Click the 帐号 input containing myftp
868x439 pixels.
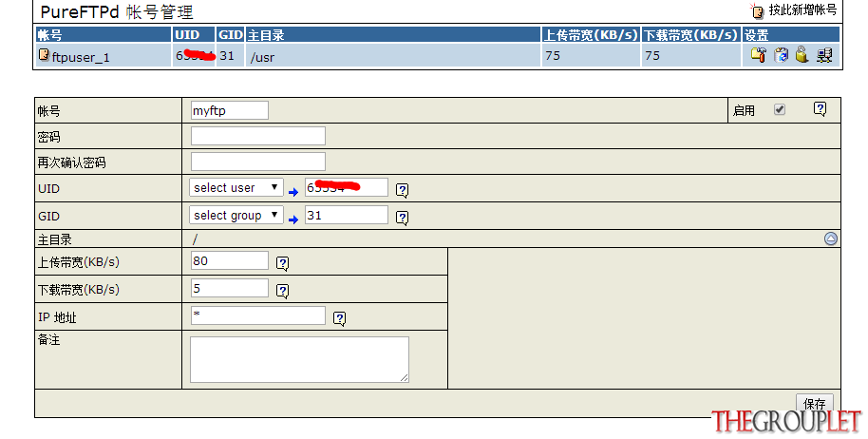[x=230, y=110]
